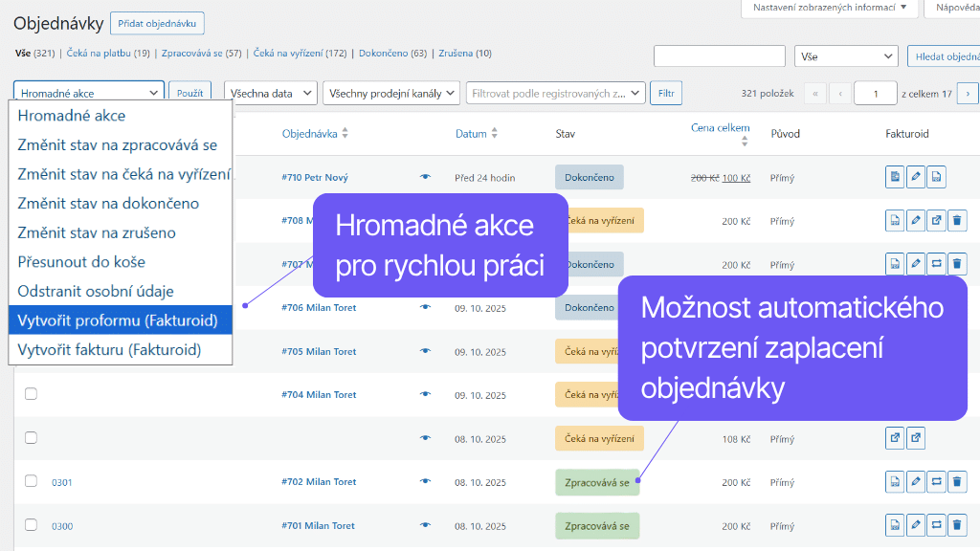Screen dimensions: 980x551
Task: Check the checkbox for order #702
Action: 31,481
